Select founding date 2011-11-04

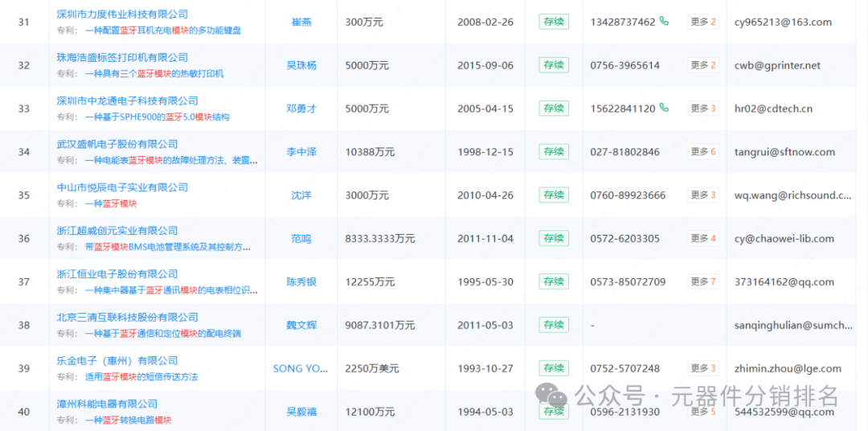[485, 238]
